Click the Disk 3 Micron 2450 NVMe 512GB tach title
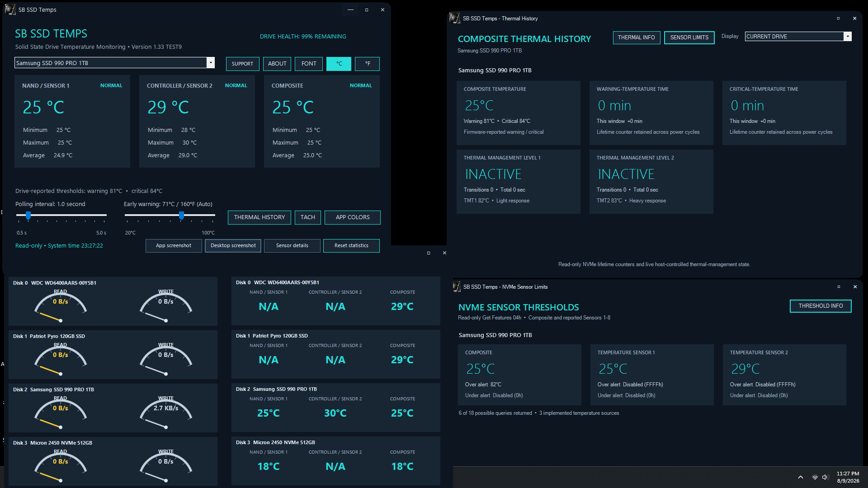 (52, 443)
